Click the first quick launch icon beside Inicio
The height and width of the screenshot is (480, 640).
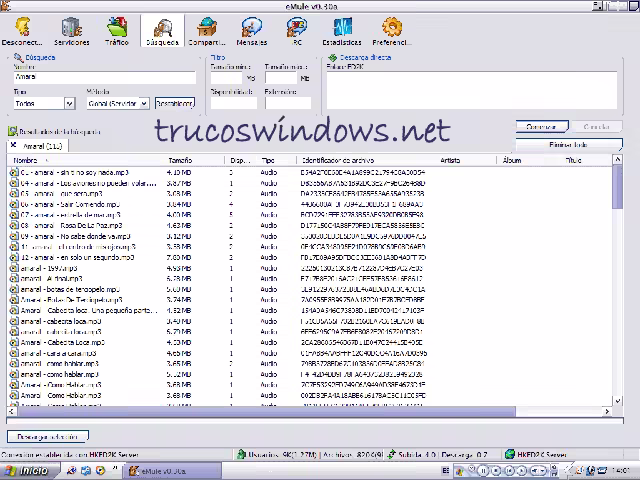pos(71,471)
